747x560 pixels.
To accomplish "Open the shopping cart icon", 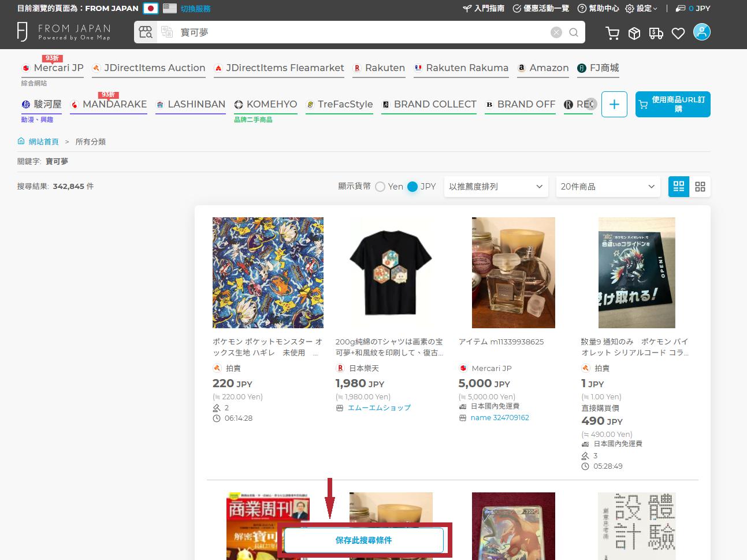I will click(x=612, y=34).
